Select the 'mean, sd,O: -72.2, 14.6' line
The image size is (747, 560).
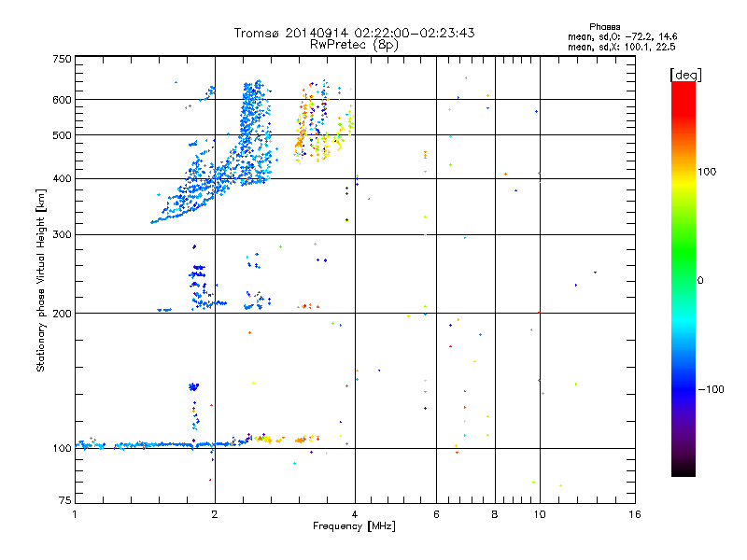(622, 36)
